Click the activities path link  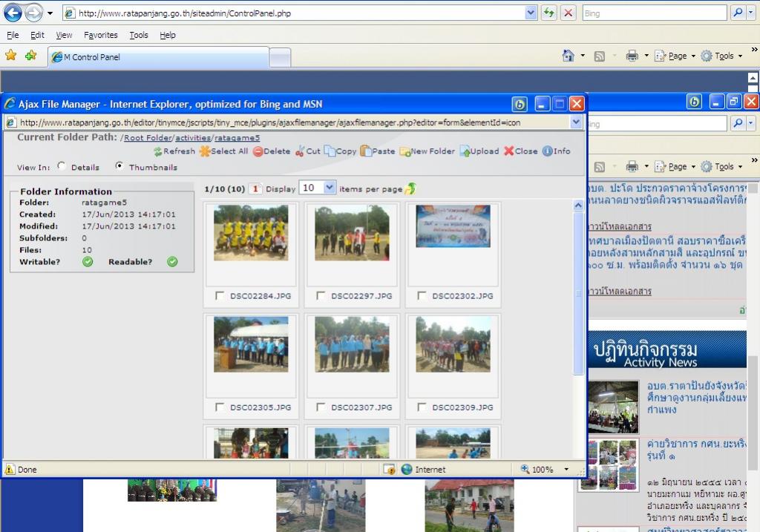point(193,137)
